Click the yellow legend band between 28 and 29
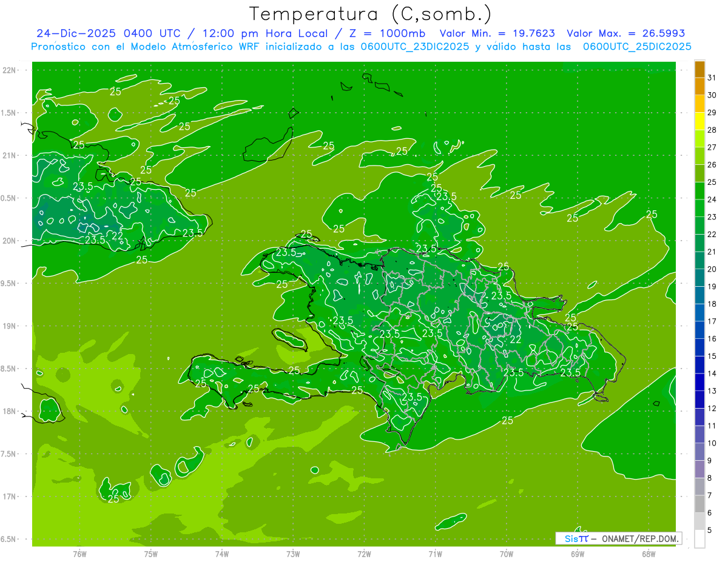Image resolution: width=728 pixels, height=562 pixels. pos(699,121)
